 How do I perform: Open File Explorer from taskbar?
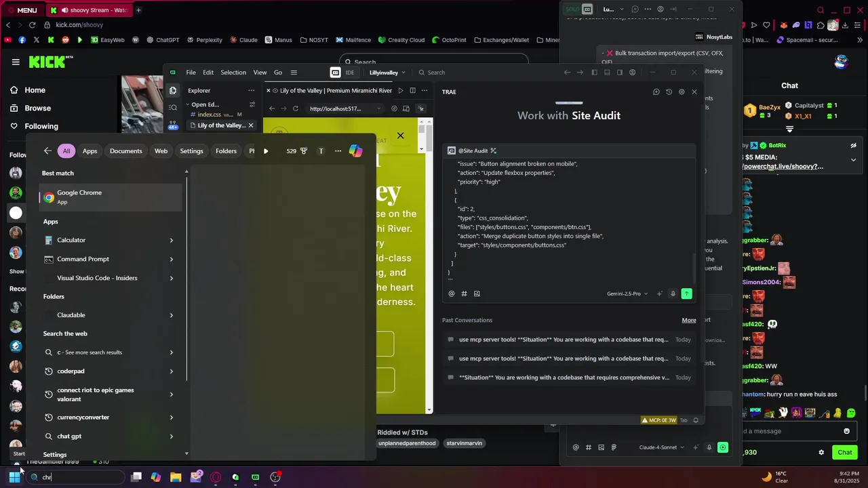[x=176, y=477]
